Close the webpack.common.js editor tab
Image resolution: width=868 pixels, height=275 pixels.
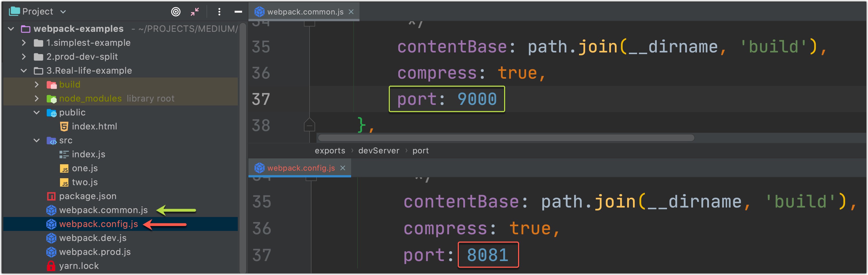click(351, 12)
